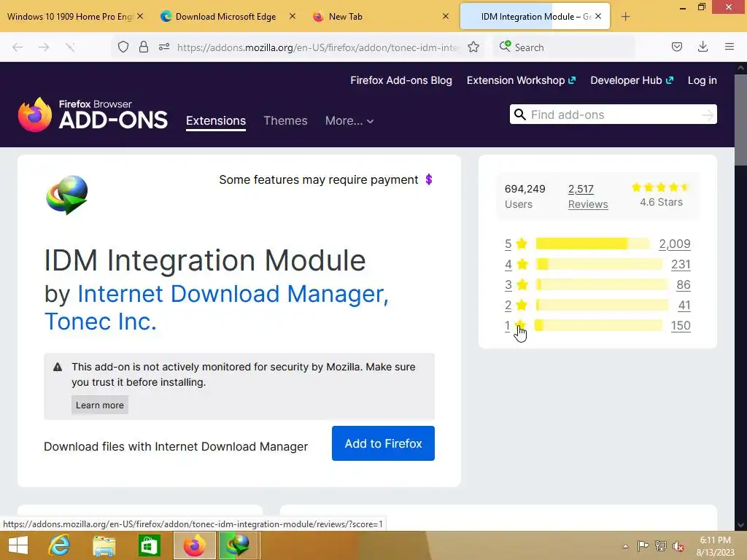Open the 2,009 five-star reviews count
The height and width of the screenshot is (560, 747).
pyautogui.click(x=675, y=244)
